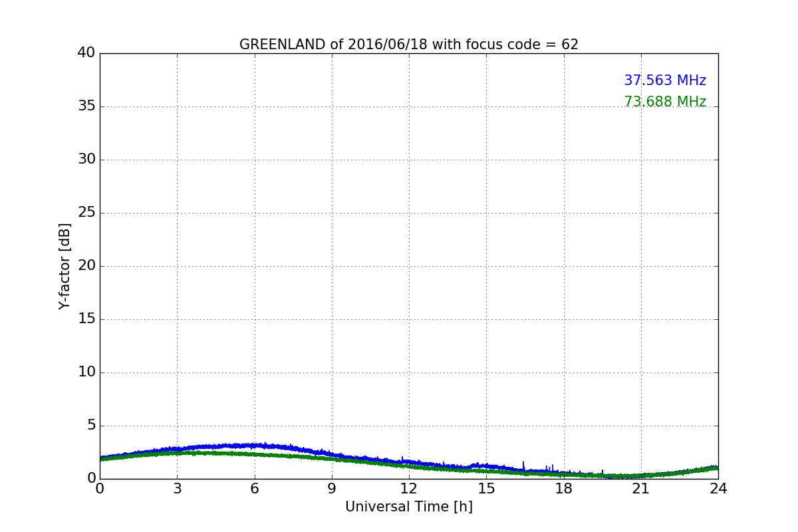Click y-axis tick label 25

86,212
